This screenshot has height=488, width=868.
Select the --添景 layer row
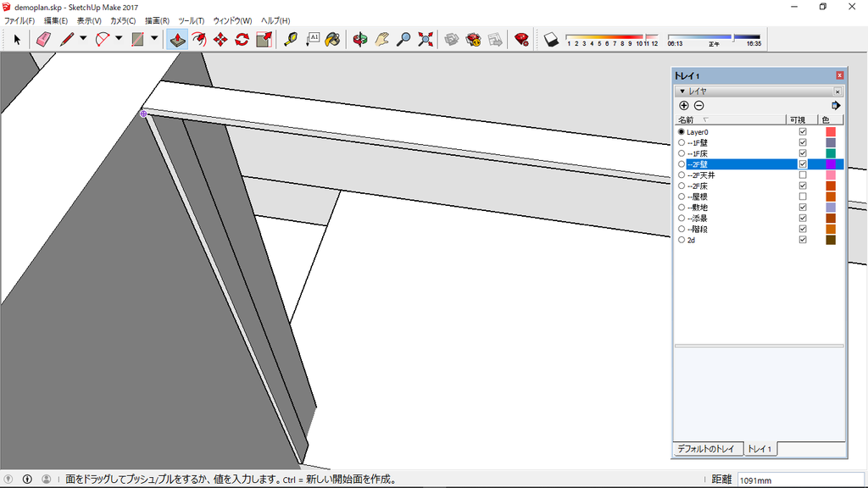[x=759, y=219]
